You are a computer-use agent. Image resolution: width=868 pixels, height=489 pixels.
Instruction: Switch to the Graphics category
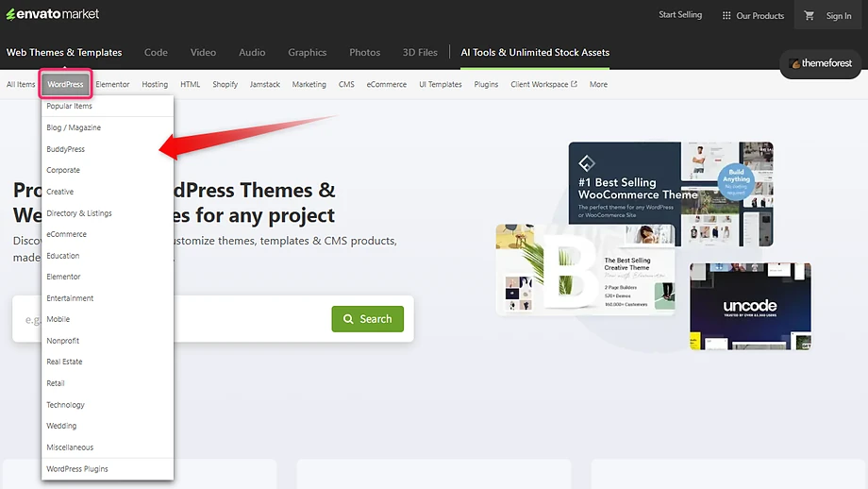click(x=308, y=52)
